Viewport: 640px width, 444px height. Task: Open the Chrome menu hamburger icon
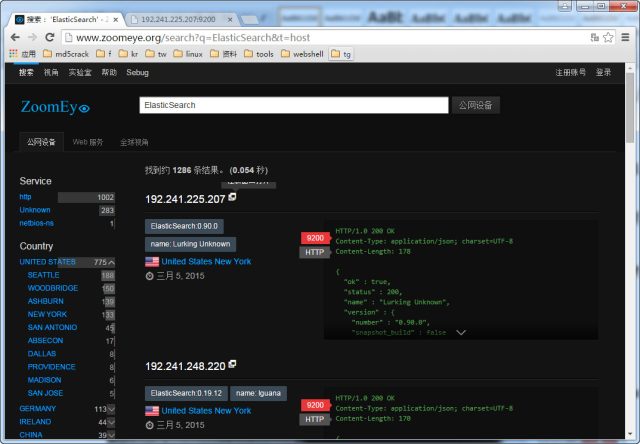(x=625, y=38)
